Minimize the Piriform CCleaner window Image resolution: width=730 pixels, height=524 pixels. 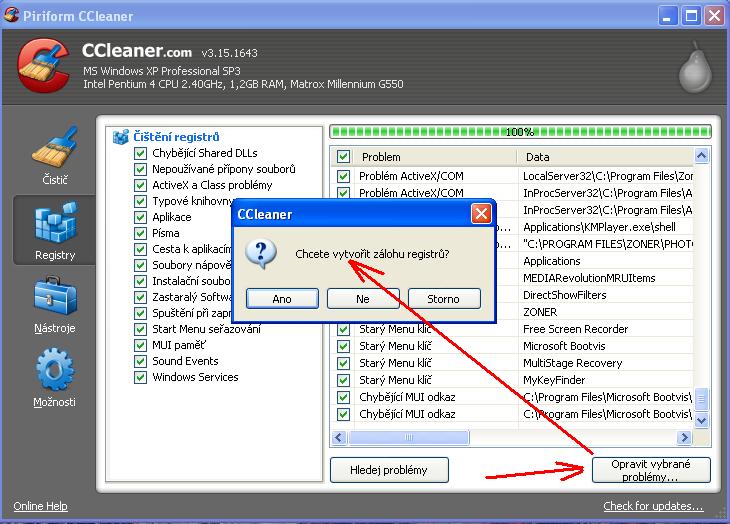(x=668, y=16)
